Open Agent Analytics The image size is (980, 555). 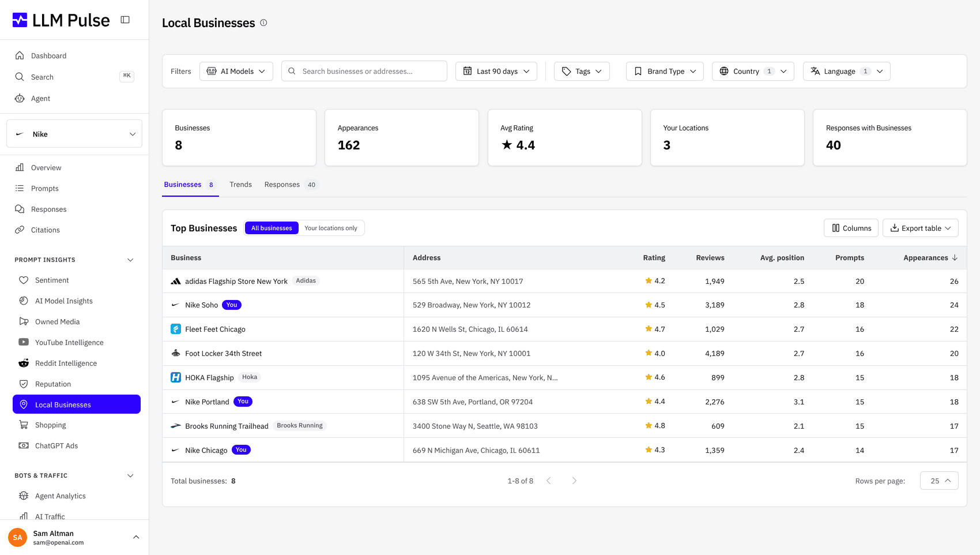coord(77,496)
